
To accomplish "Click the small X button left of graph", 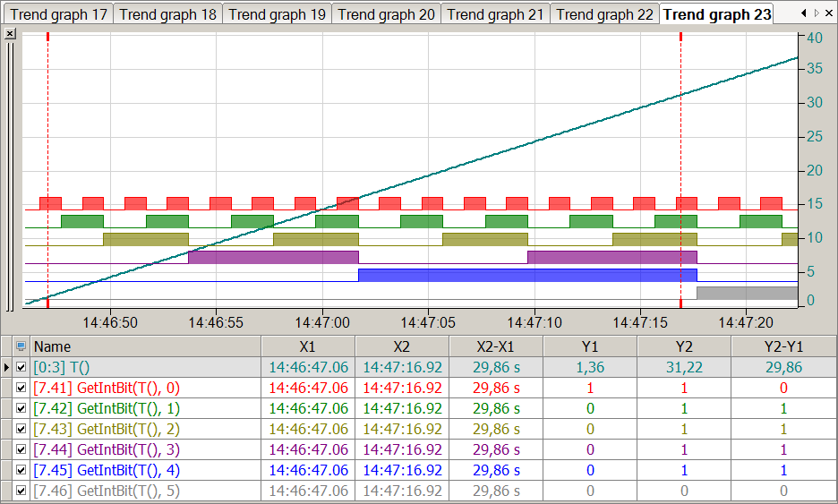I will [10, 33].
